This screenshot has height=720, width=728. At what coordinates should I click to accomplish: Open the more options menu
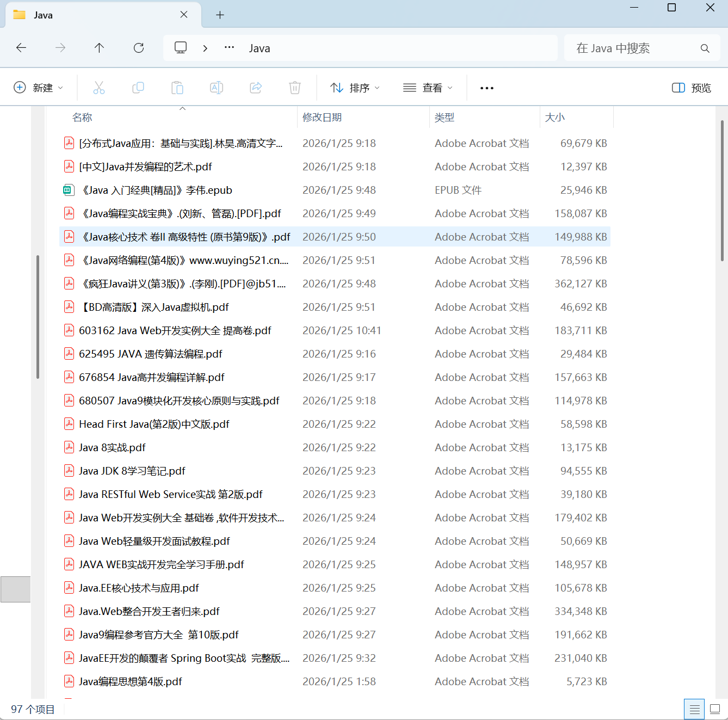click(486, 87)
